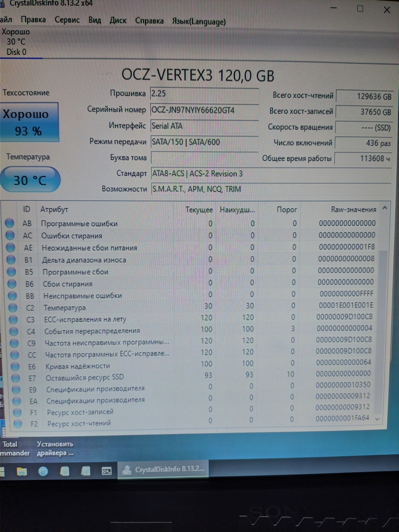Open the Вид menu

pyautogui.click(x=95, y=20)
